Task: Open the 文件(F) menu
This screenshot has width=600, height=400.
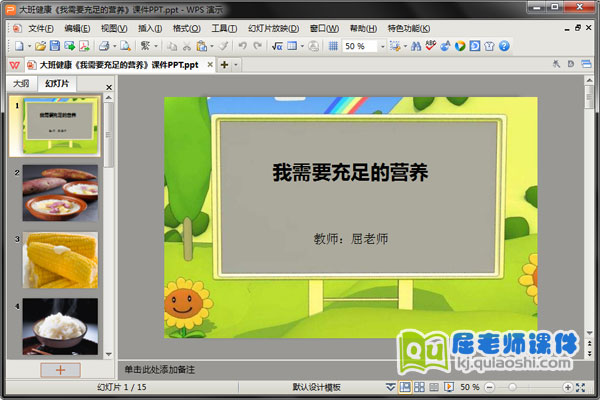Action: tap(41, 28)
